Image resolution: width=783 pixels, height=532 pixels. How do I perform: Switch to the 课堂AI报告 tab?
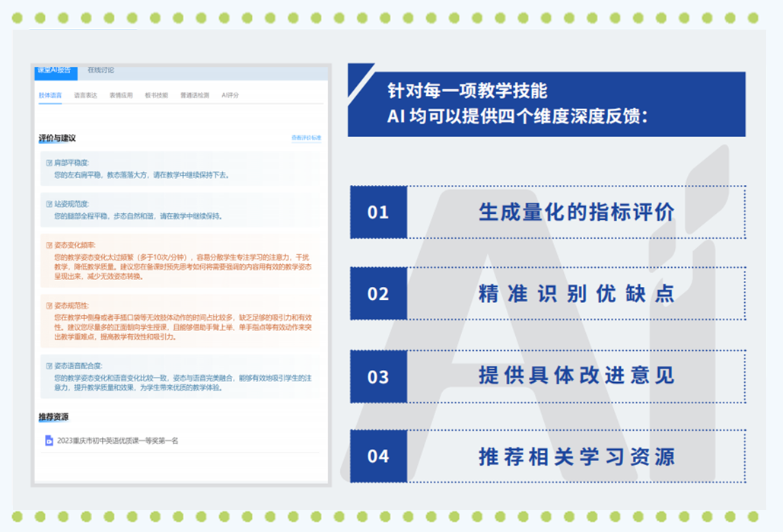click(55, 71)
